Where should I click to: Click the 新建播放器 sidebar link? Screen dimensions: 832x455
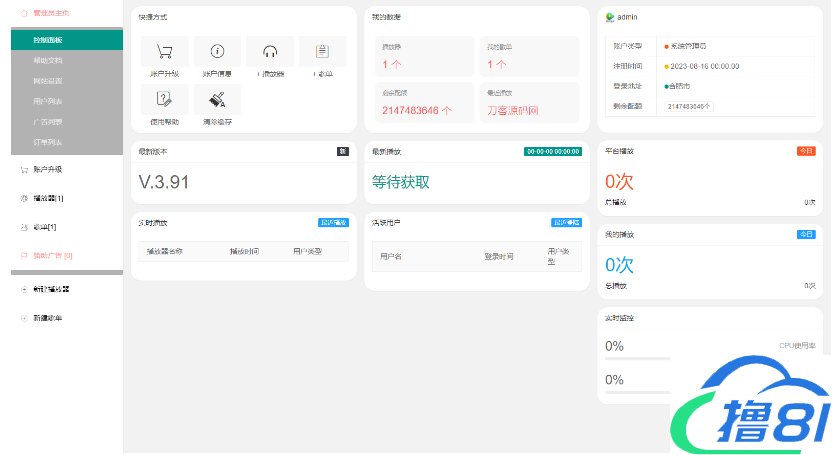click(x=50, y=289)
